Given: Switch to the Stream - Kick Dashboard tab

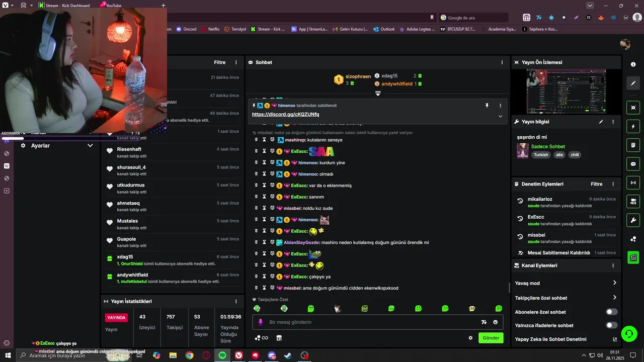Looking at the screenshot, I should coord(64,6).
